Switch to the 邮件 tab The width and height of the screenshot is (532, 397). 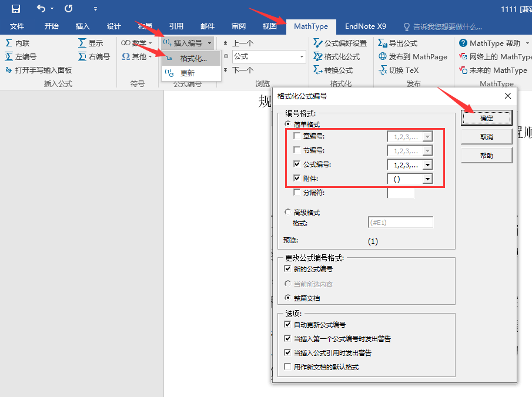[208, 26]
